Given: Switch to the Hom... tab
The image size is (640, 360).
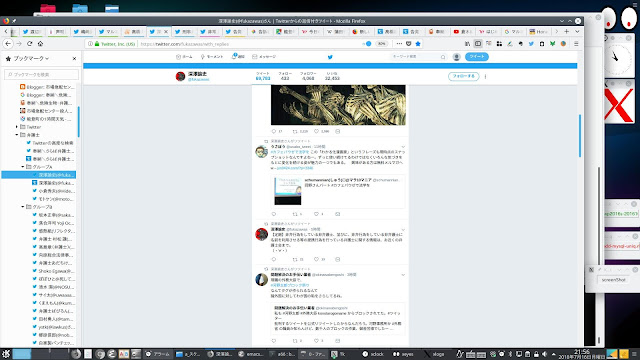Looking at the screenshot, I should (538, 31).
